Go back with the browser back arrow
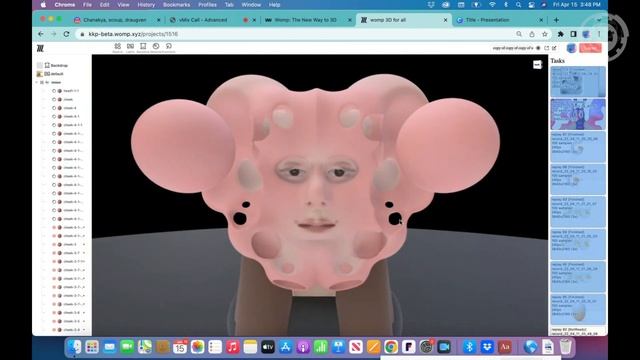Image resolution: width=640 pixels, height=360 pixels. [x=41, y=34]
